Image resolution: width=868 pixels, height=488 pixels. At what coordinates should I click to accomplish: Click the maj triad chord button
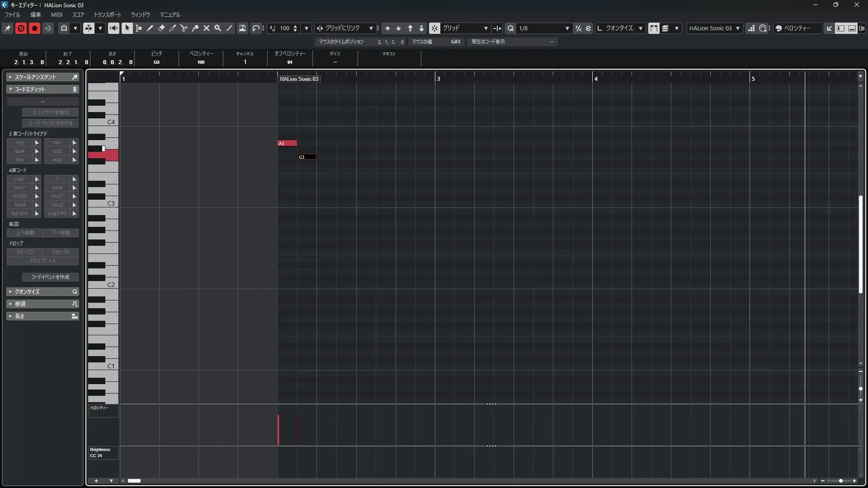point(19,143)
